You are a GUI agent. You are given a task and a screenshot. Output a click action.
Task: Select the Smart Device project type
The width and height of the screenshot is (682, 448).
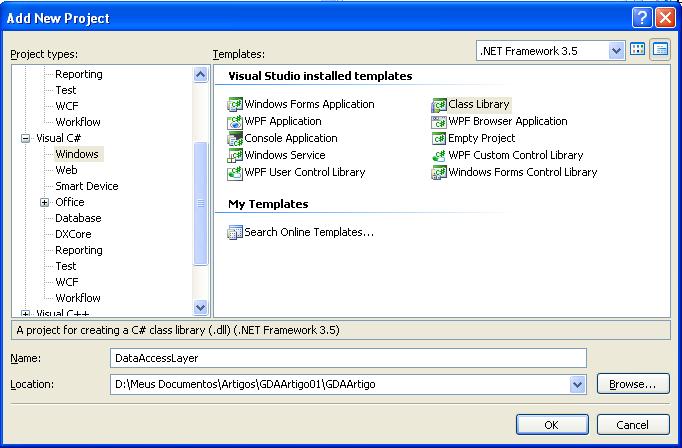[86, 186]
